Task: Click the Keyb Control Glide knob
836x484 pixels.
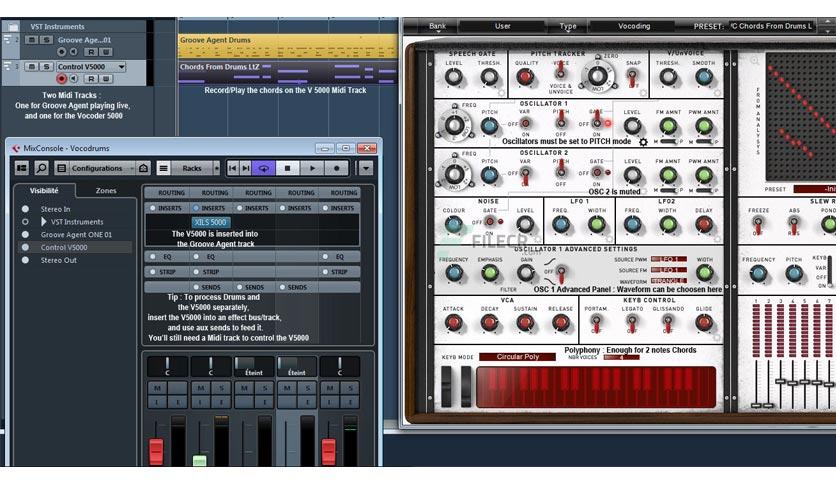Action: click(x=704, y=322)
